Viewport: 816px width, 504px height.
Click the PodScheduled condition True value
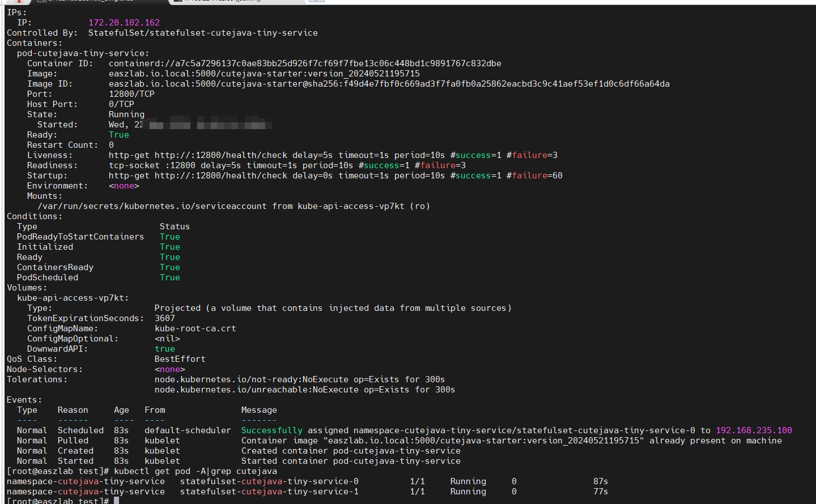click(x=169, y=277)
